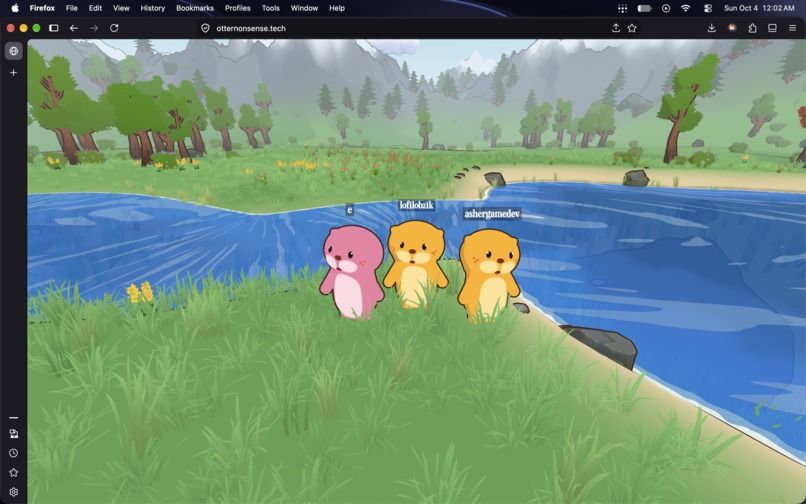The height and width of the screenshot is (504, 806).
Task: Open the Bookmarks menu
Action: [x=195, y=8]
